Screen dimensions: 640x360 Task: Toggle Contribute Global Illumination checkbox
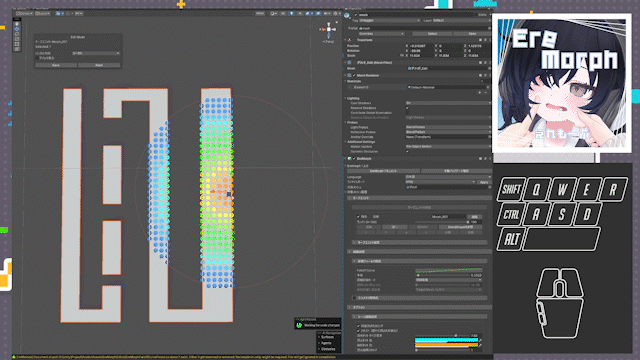click(407, 113)
